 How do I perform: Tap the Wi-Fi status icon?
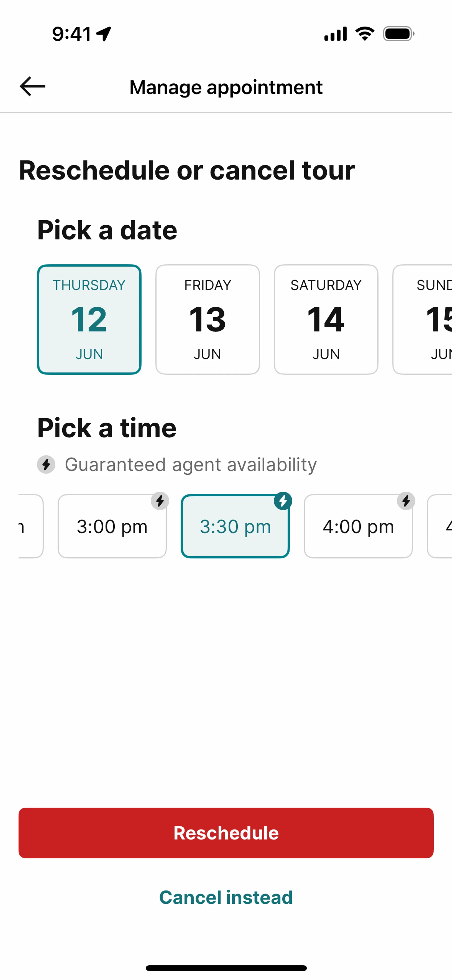(x=364, y=34)
